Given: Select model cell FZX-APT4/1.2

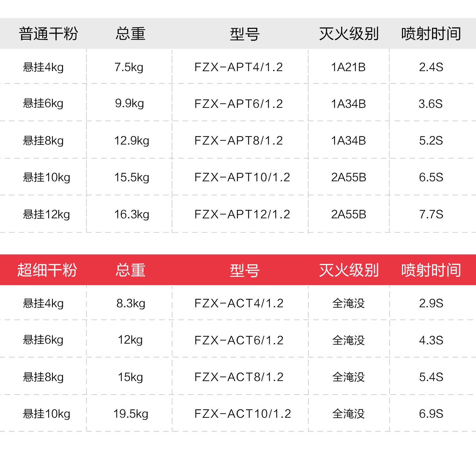Looking at the screenshot, I should 239,67.
